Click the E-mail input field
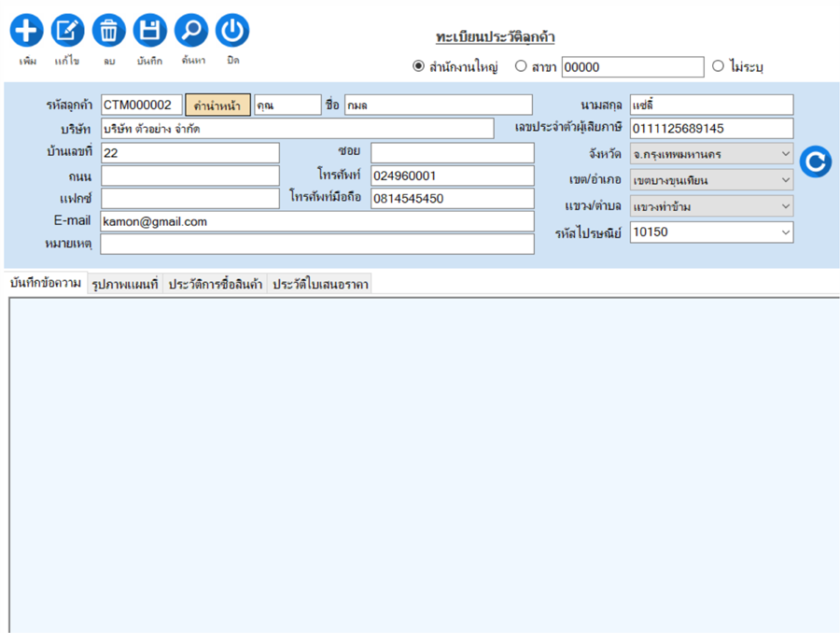Image resolution: width=840 pixels, height=633 pixels. [316, 222]
